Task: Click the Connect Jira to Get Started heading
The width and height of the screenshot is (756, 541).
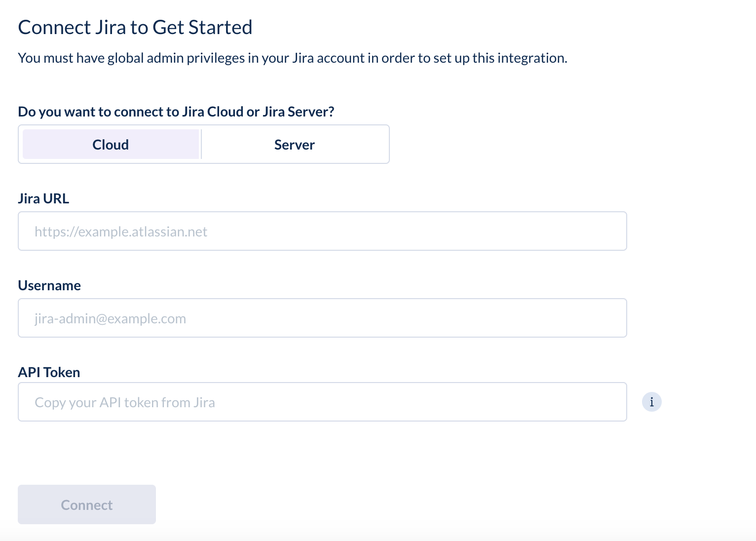Action: [135, 27]
